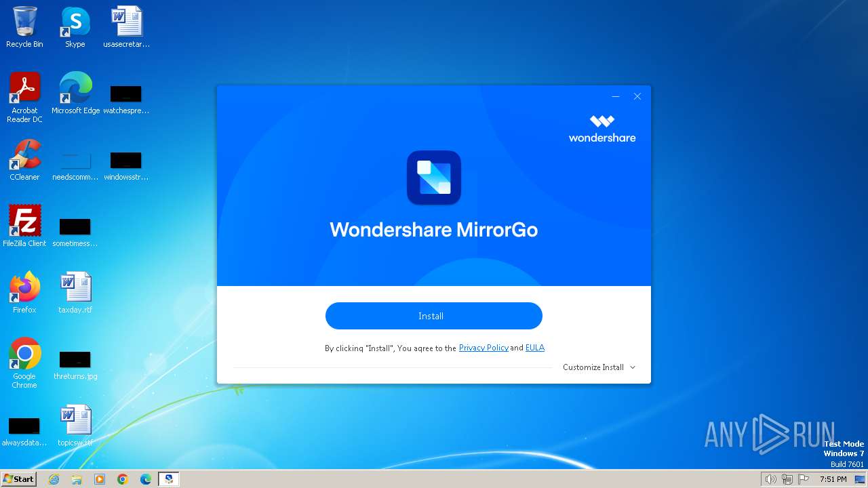Select the Firefox desktop shortcut
Viewport: 868px width, 488px height.
pos(24,293)
